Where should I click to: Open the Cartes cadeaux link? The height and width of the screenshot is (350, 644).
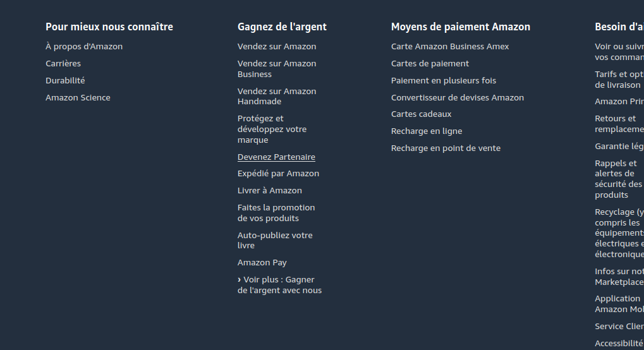(421, 114)
